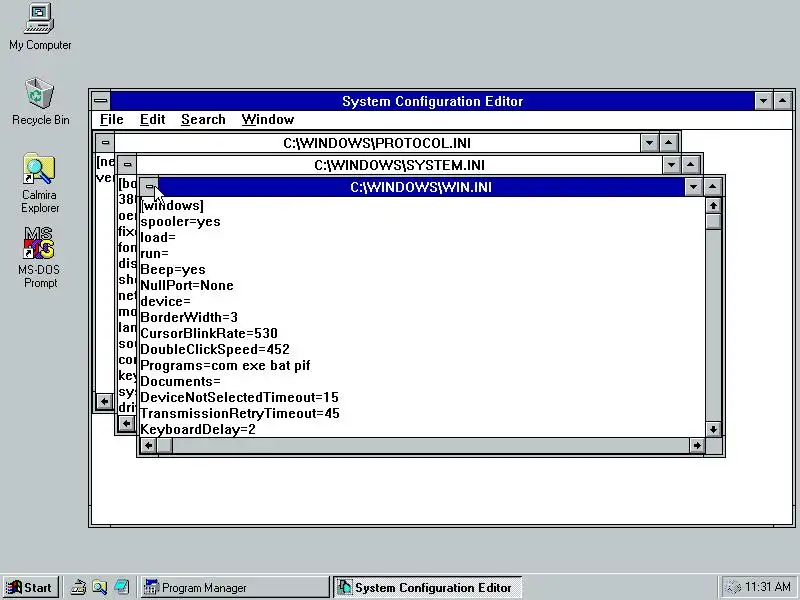Click the Programs=com exe bat pif line
The image size is (800, 600).
tap(226, 365)
